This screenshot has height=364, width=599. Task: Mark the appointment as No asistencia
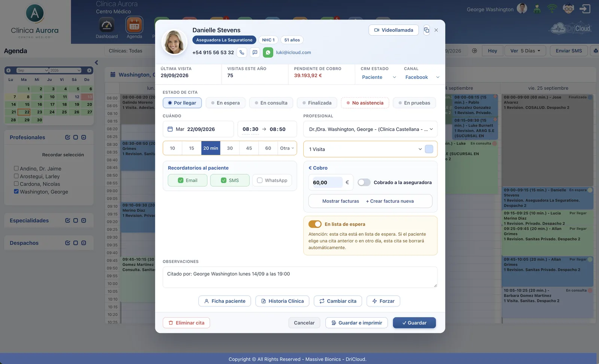click(x=365, y=103)
